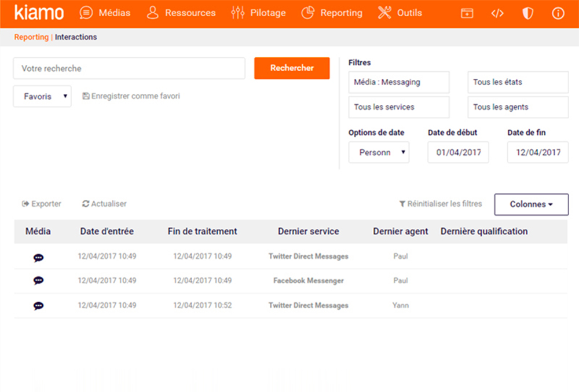The width and height of the screenshot is (579, 392).
Task: Sort by 'Dernière qualification' column header
Action: pyautogui.click(x=484, y=232)
